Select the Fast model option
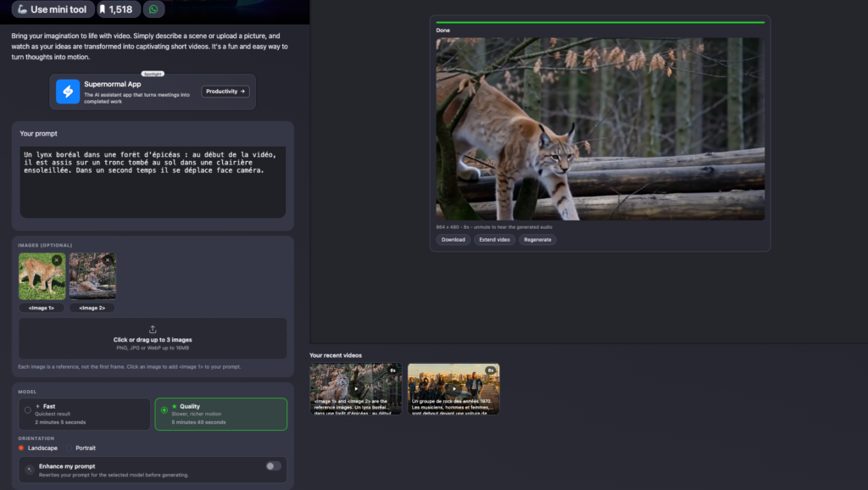Viewport: 868px width, 490px height. pyautogui.click(x=85, y=415)
